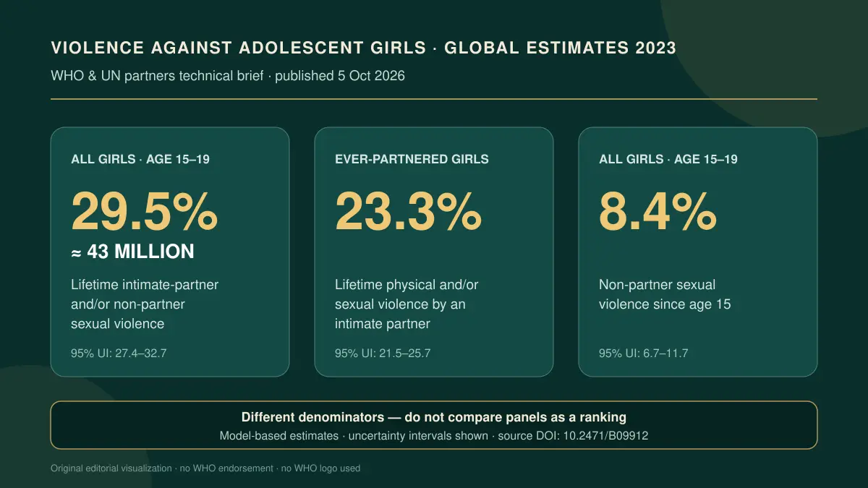Click the title 'Violence Against Adolescent Girls' heading
Image resolution: width=868 pixels, height=488 pixels.
(363, 48)
